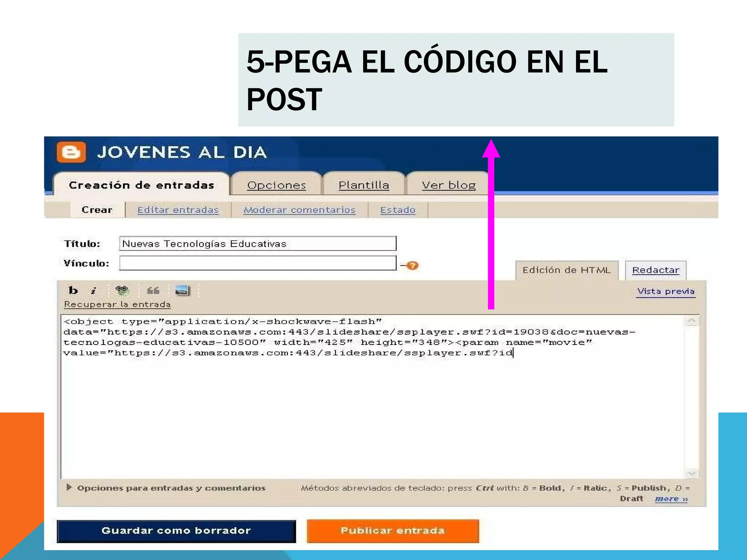The image size is (747, 560).
Task: Click the editor scrollbar down arrow
Action: 692,473
